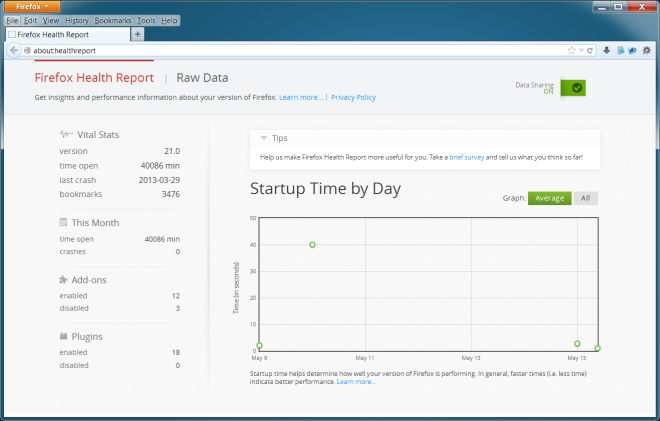Viewport: 660px width, 421px height.
Task: Select the All graph button
Action: [585, 198]
